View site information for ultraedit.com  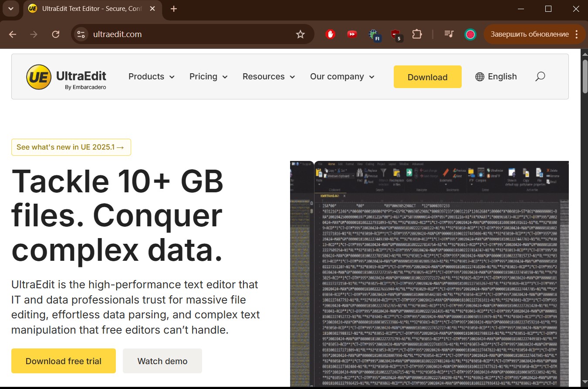[81, 34]
